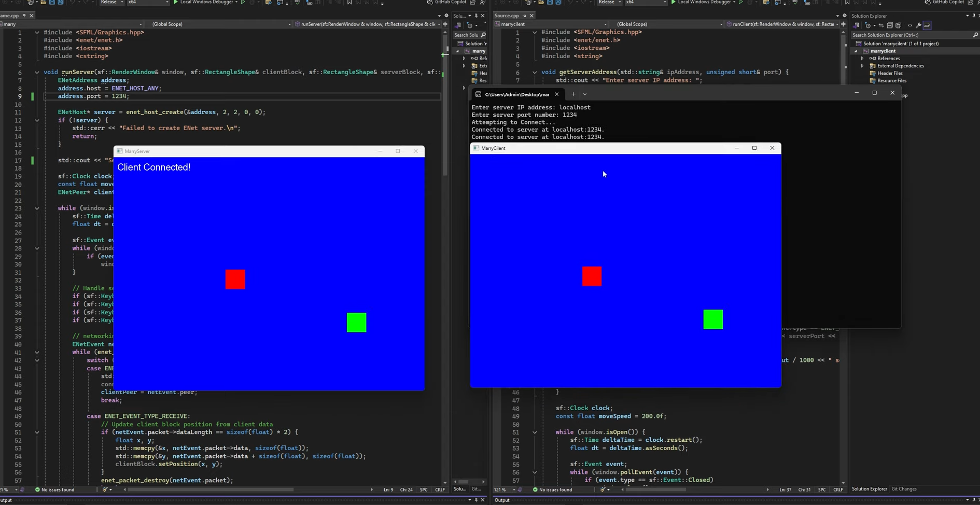The image size is (980, 505).
Task: Pin the left Solution Explorer panel
Action: pos(476,16)
